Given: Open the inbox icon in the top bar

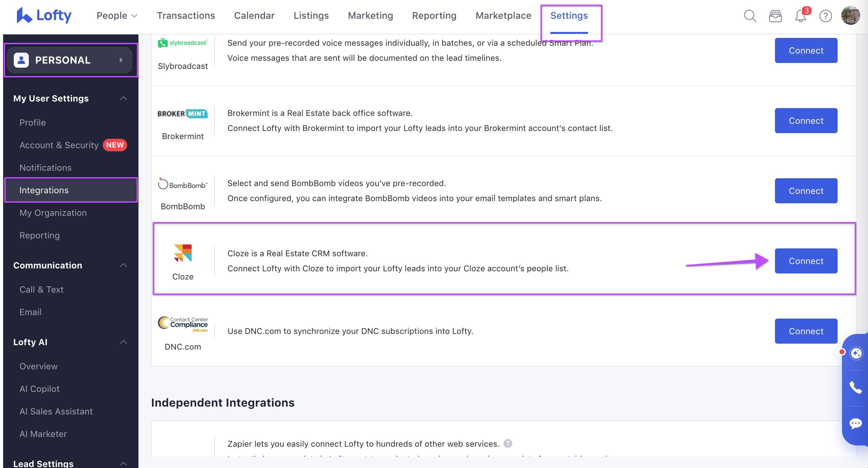Looking at the screenshot, I should [775, 16].
